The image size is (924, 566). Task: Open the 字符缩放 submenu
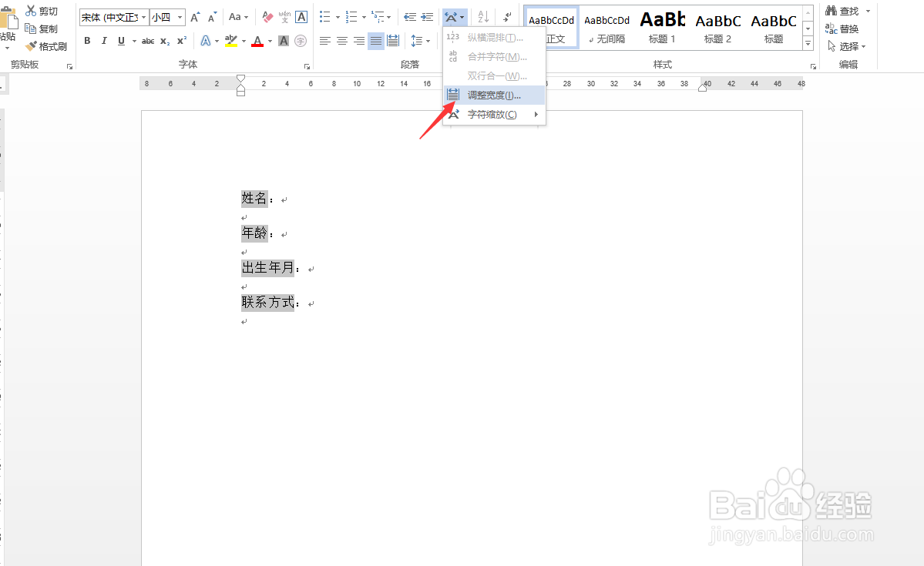(491, 113)
